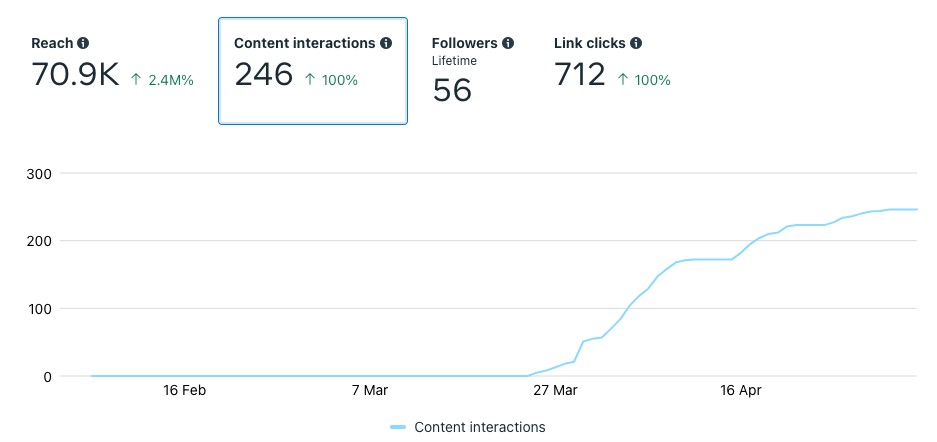Click the blue legend line swatch
This screenshot has width=937, height=442.
[x=398, y=427]
